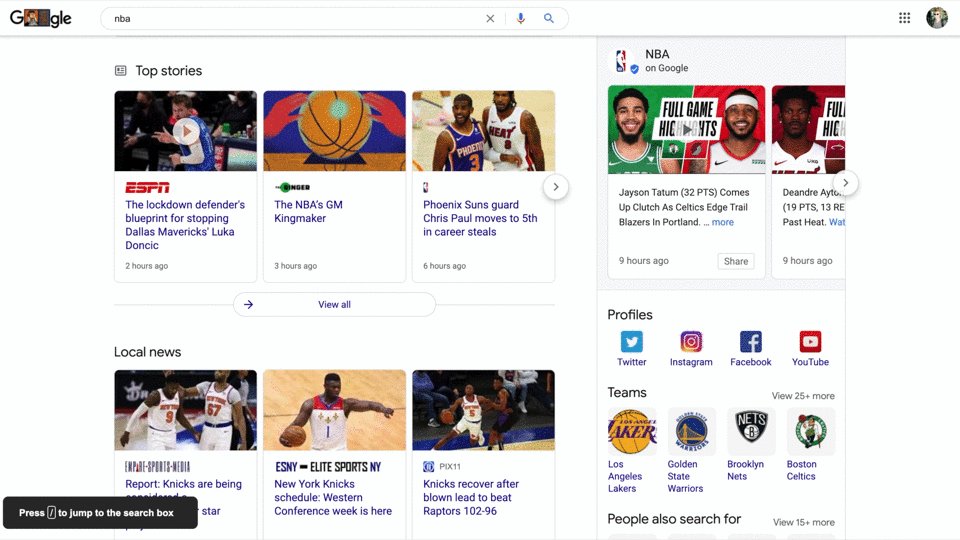
Task: Open the Zion Williamson thumbnail
Action: (x=334, y=410)
